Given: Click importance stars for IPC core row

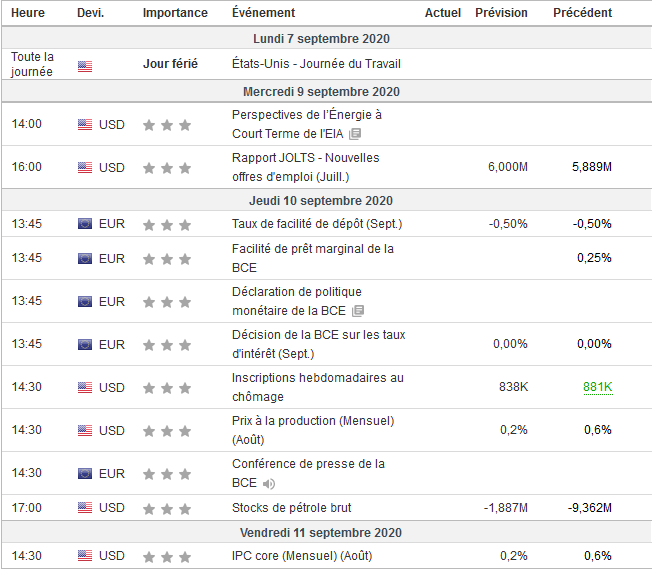Looking at the screenshot, I should click(x=166, y=557).
